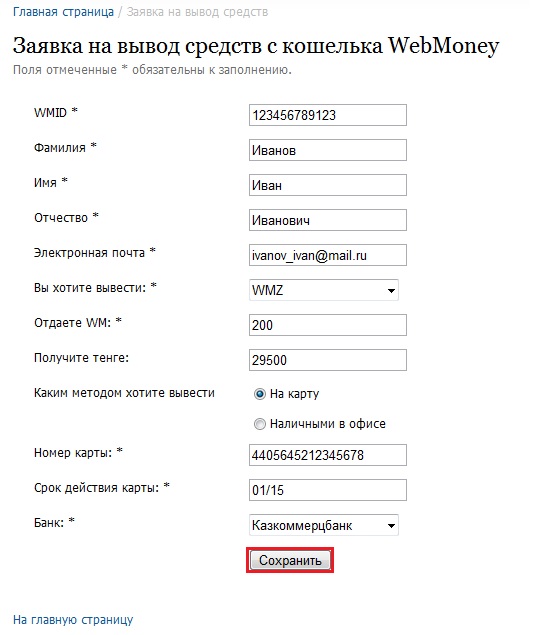Expand the Казкоммерцбанк bank dropdown

point(324,525)
